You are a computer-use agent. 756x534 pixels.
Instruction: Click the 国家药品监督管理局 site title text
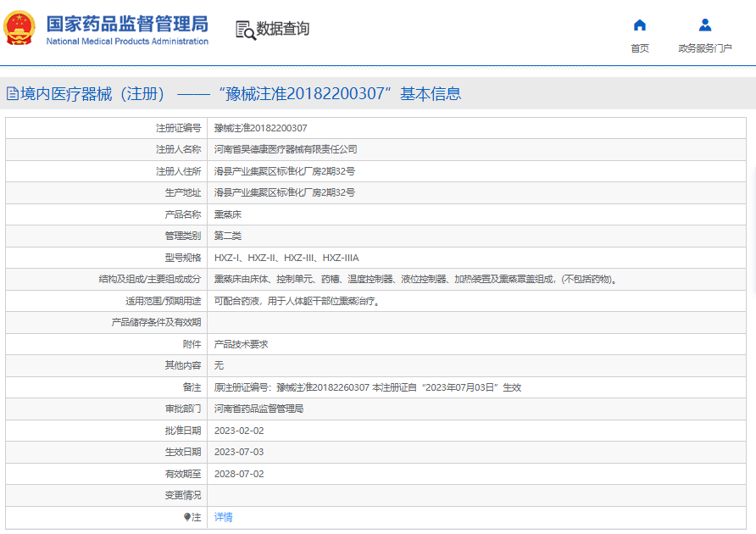pos(127,24)
